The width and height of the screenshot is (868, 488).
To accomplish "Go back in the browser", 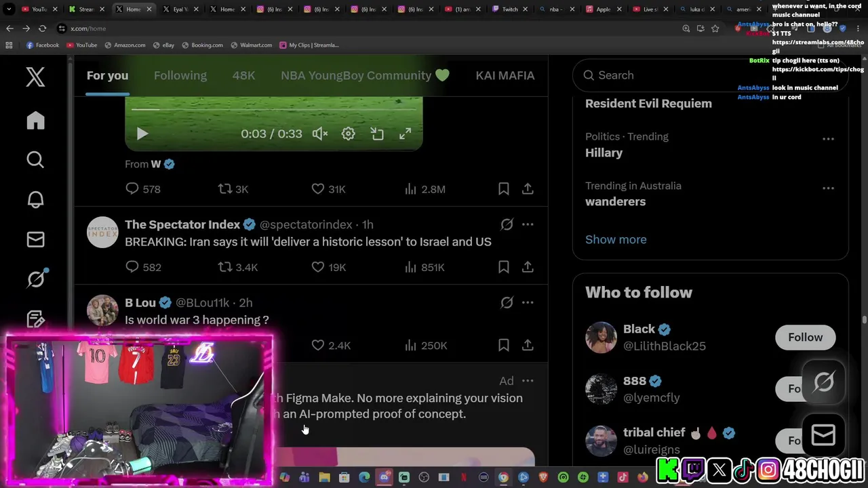I will 9,28.
